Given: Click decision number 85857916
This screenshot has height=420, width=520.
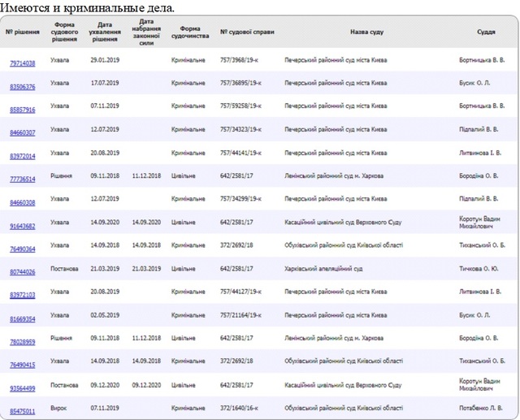Looking at the screenshot, I should click(22, 109).
